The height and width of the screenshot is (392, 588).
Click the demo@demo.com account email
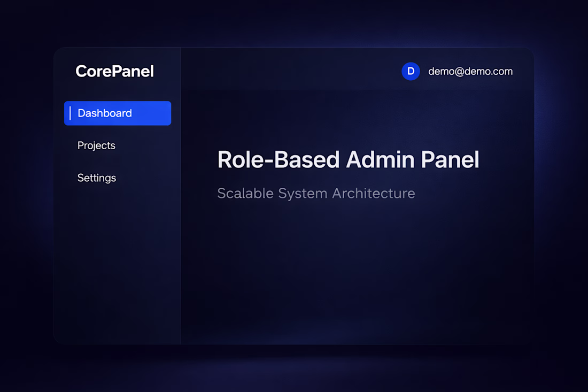pos(470,71)
